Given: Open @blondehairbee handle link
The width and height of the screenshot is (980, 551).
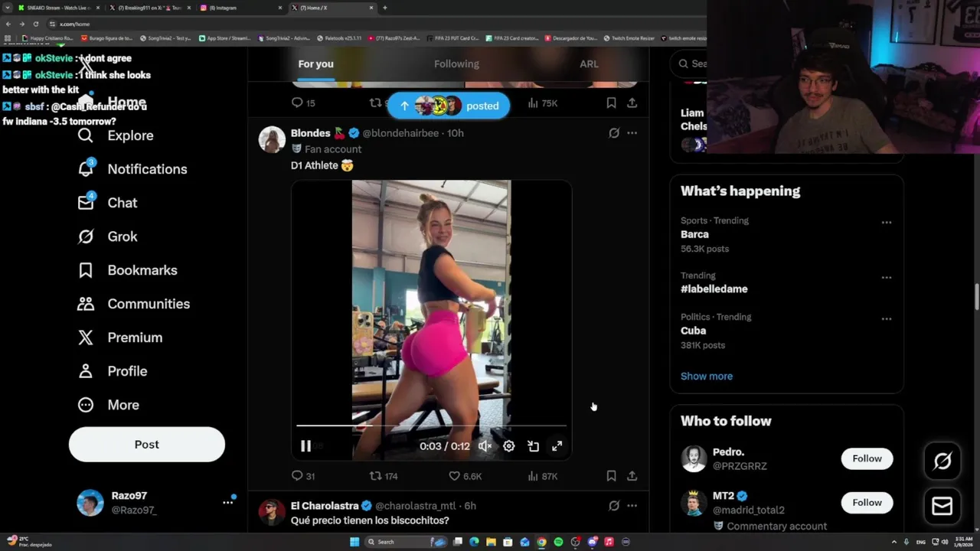Looking at the screenshot, I should [400, 133].
